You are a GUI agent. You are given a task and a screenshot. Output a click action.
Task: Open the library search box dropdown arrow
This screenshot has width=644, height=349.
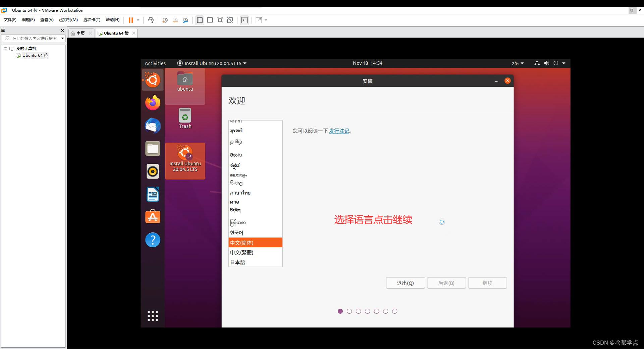[62, 38]
